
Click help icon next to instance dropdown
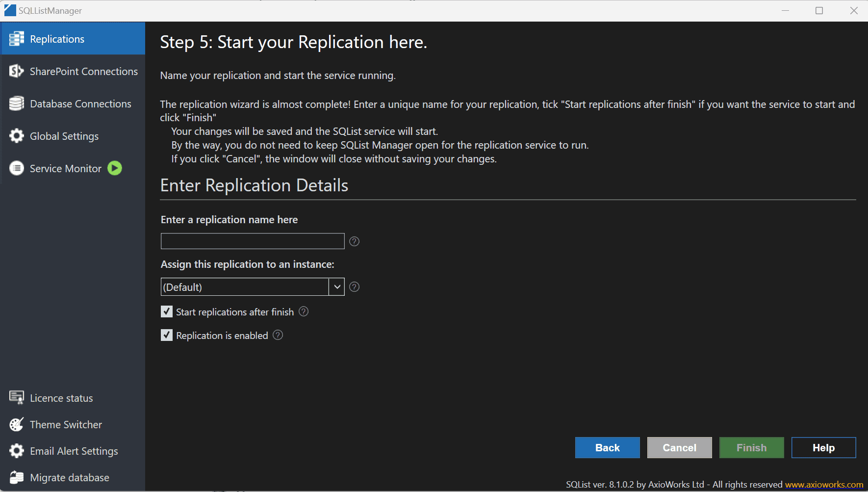point(354,287)
